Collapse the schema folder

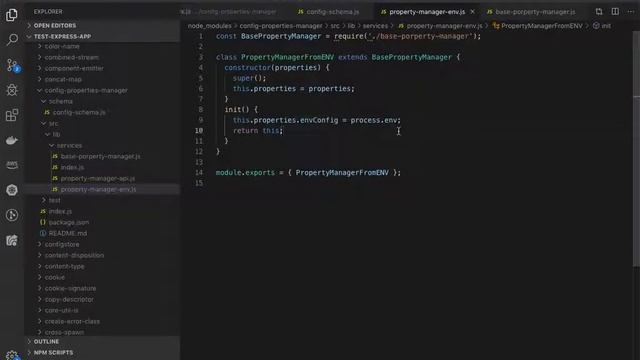click(x=102, y=101)
